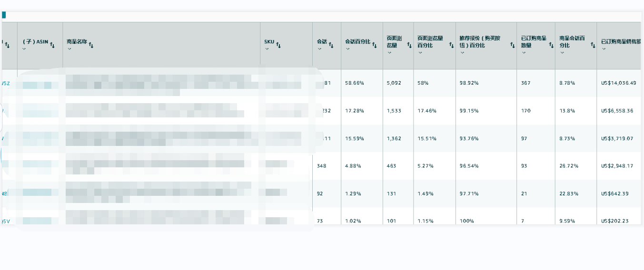The height and width of the screenshot is (270, 644).
Task: Click sort icon for 会话百分比
Action: coord(375,45)
